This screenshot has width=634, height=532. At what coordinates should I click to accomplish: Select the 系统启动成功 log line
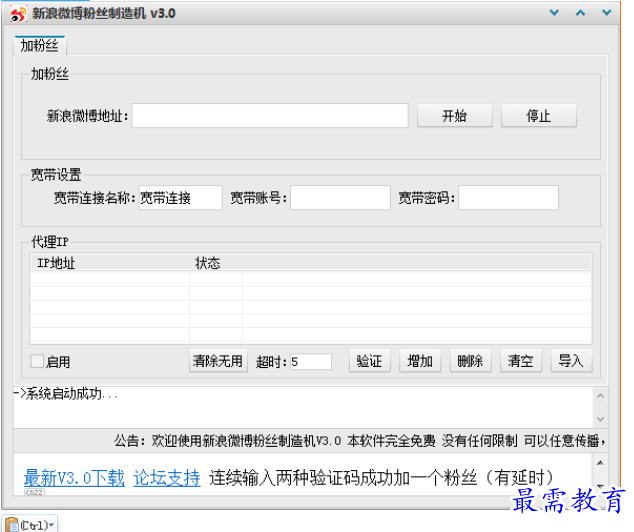point(66,394)
